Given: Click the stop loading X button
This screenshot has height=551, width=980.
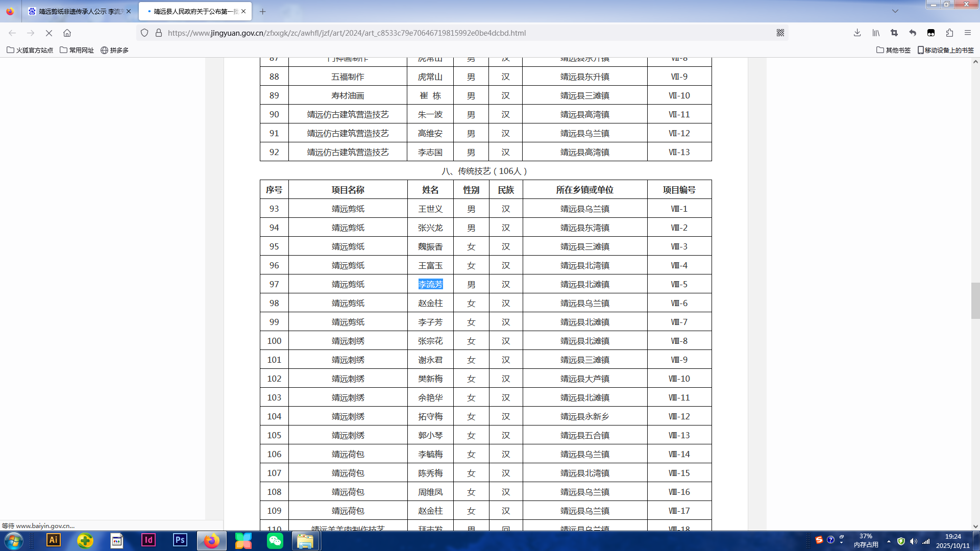Looking at the screenshot, I should 49,33.
